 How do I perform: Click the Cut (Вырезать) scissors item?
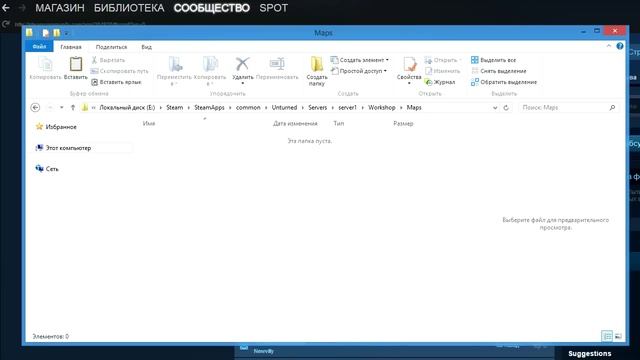pyautogui.click(x=108, y=60)
